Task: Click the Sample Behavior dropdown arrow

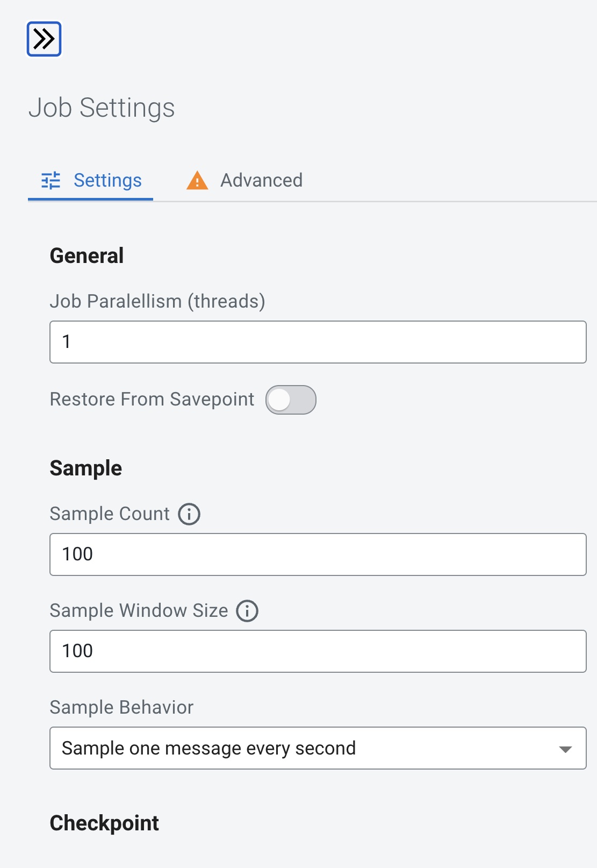Action: [x=565, y=749]
